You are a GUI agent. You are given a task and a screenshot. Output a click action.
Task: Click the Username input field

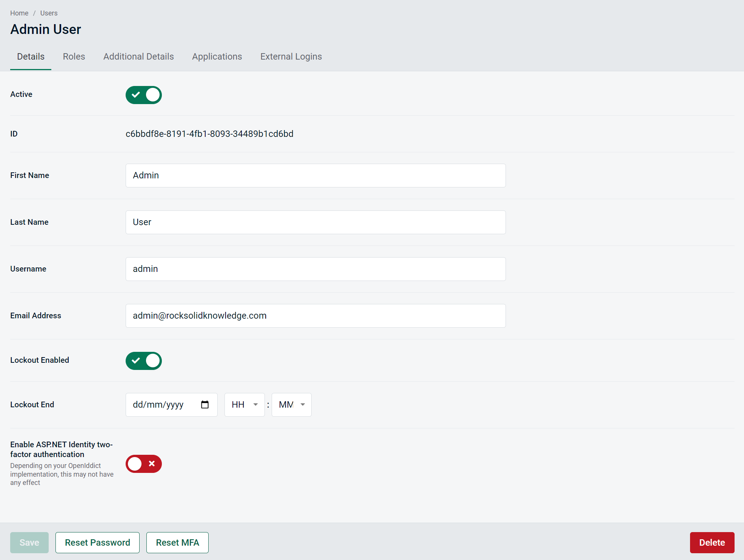click(315, 269)
